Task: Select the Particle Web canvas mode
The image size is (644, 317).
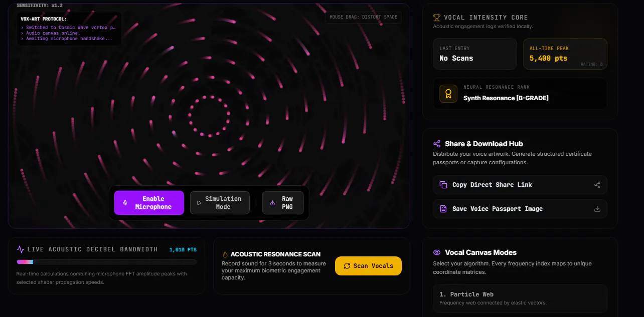Action: click(520, 298)
